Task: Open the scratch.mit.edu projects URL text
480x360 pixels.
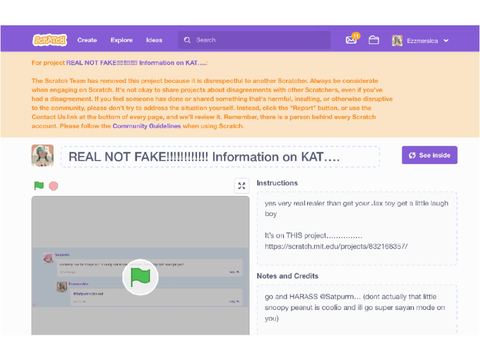Action: coord(336,246)
